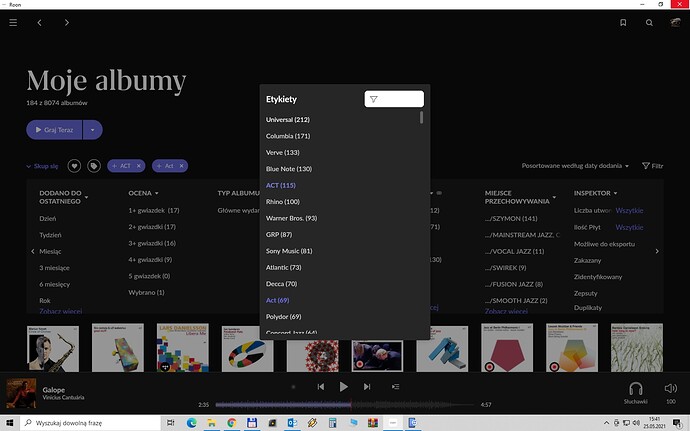Open the Galope now-playing album art
This screenshot has height=431, width=690.
tap(21, 393)
